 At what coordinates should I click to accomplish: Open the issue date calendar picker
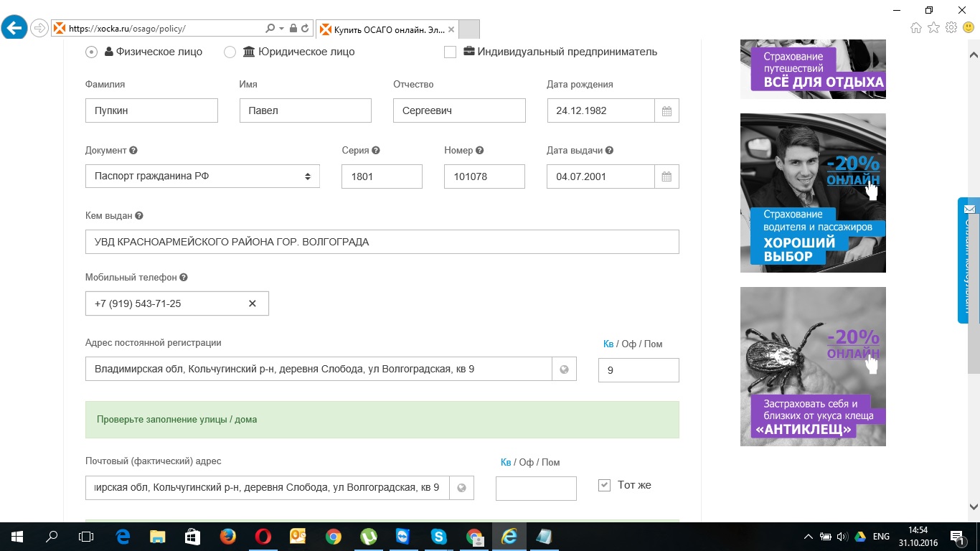tap(666, 176)
